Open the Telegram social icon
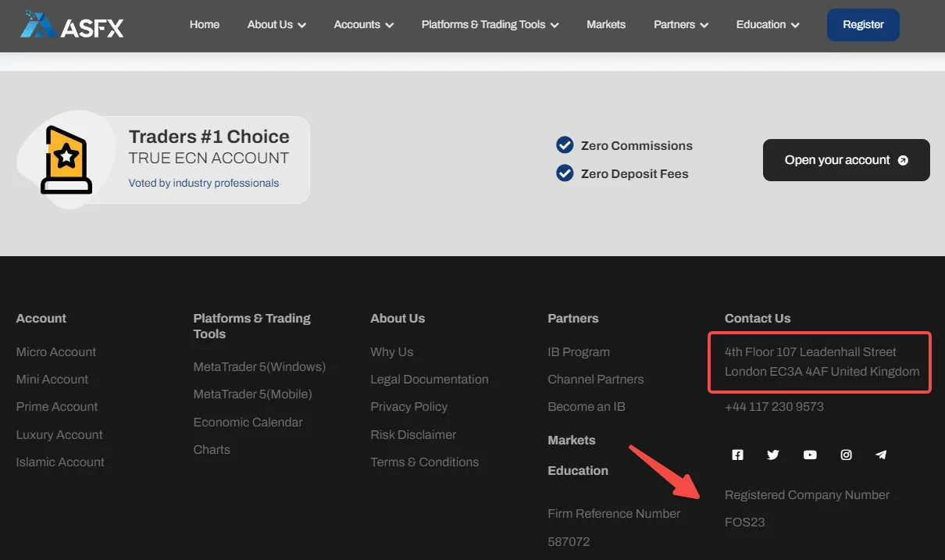 (x=881, y=455)
